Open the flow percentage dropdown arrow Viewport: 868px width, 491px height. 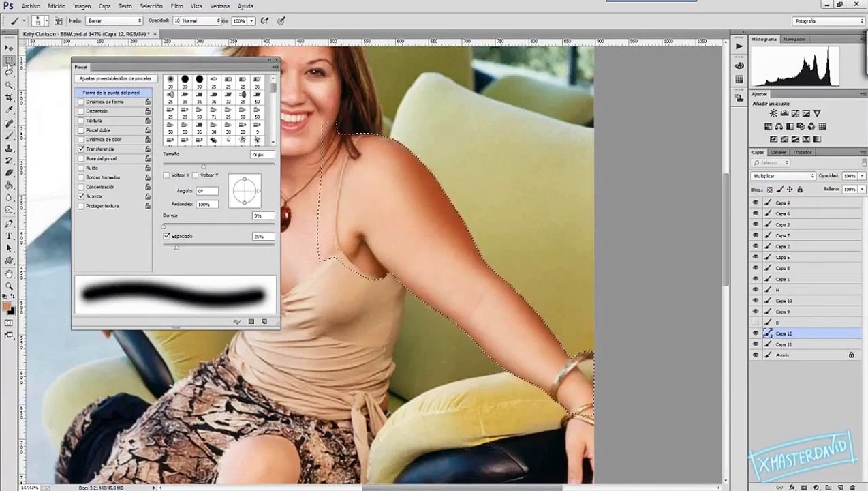click(251, 21)
